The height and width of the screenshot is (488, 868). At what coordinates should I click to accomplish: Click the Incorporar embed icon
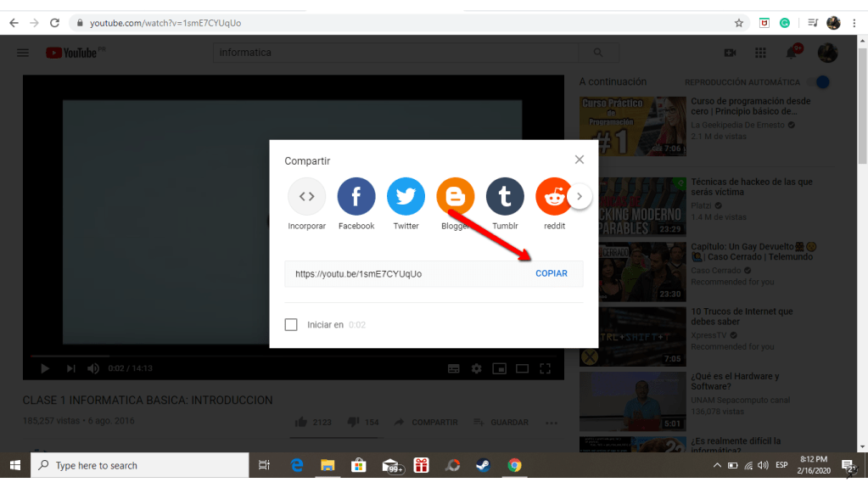(306, 196)
